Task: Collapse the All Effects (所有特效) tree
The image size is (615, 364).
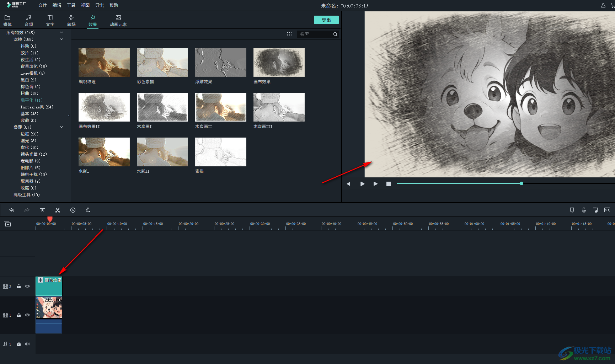Action: [61, 32]
